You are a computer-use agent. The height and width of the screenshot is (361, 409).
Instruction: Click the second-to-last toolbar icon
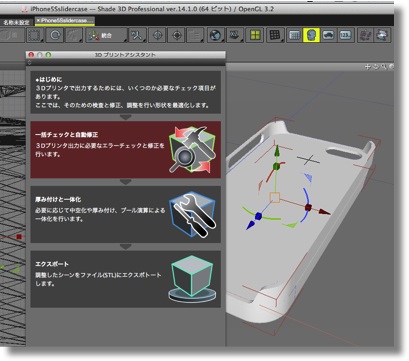click(365, 35)
